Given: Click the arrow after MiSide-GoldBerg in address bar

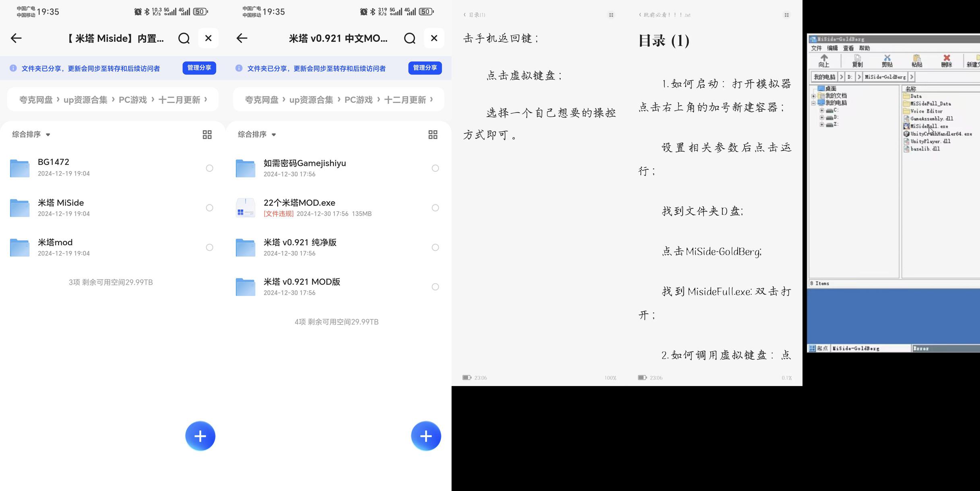Looking at the screenshot, I should 912,77.
